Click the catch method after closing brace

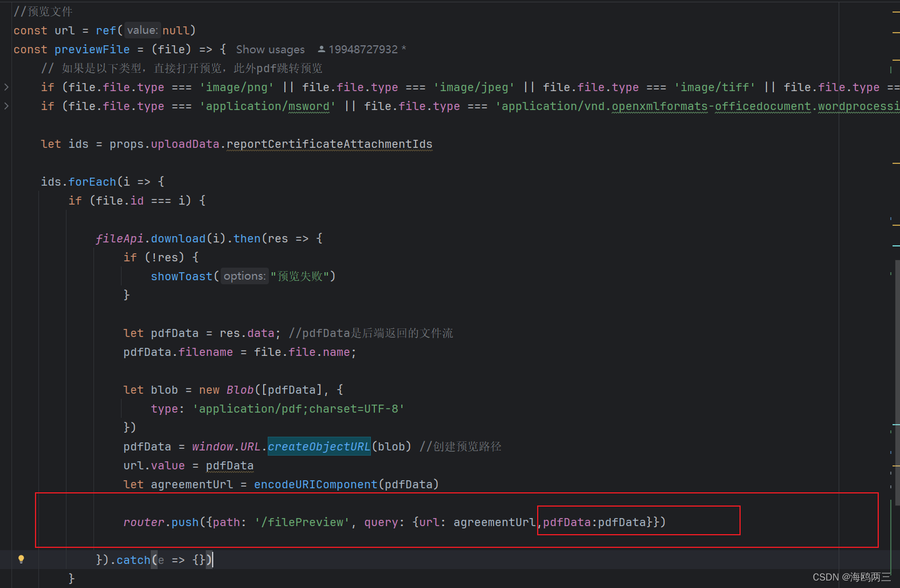point(133,560)
